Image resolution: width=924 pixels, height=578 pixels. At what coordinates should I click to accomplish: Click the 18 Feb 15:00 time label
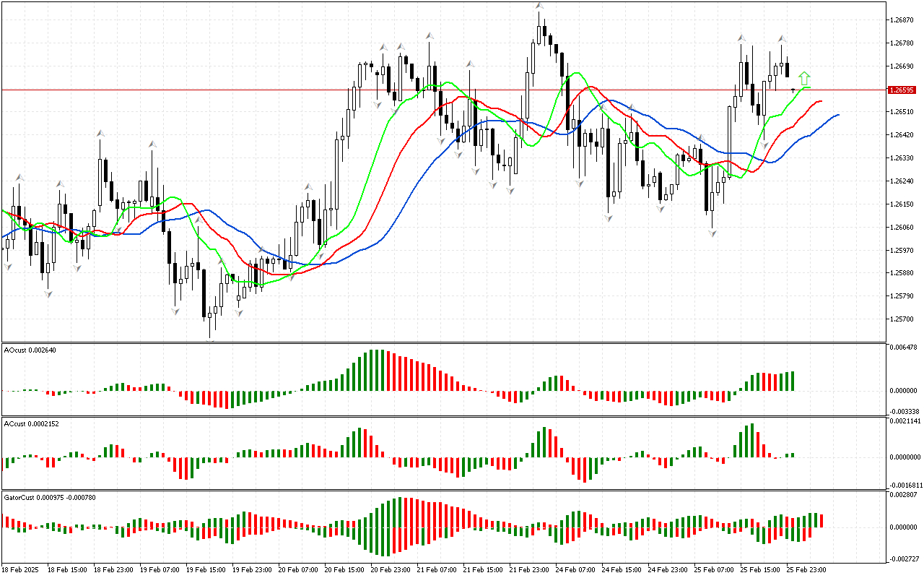(x=67, y=570)
